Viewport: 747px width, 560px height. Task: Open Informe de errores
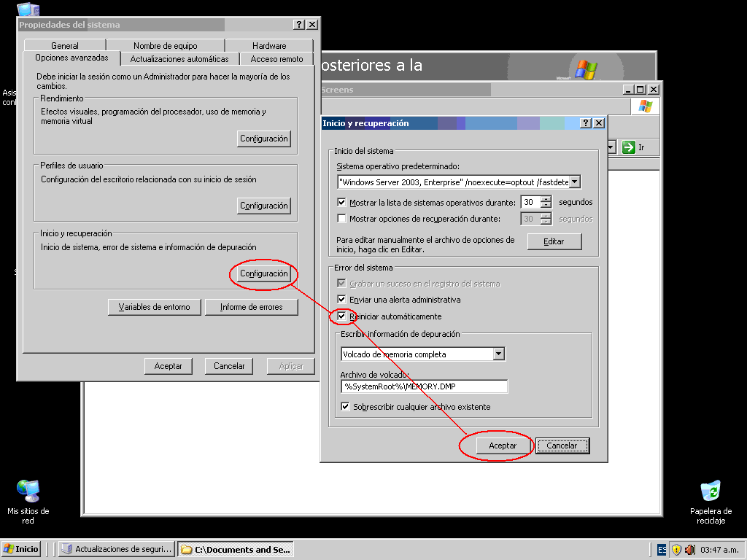click(x=252, y=307)
